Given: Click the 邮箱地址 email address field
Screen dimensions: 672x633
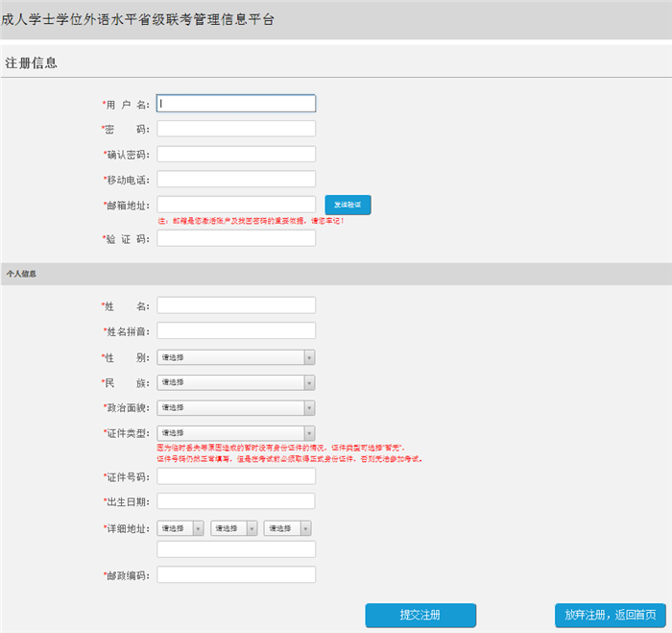Looking at the screenshot, I should pyautogui.click(x=236, y=205).
